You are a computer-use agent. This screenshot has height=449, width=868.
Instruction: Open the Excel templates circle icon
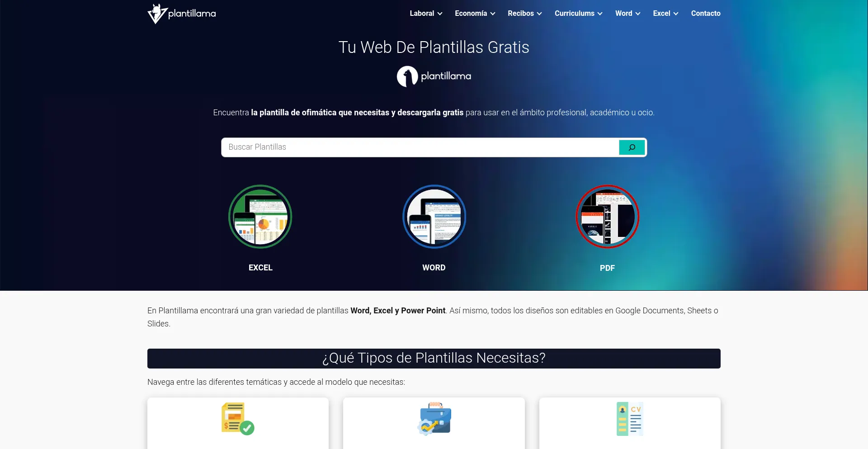coord(260,217)
